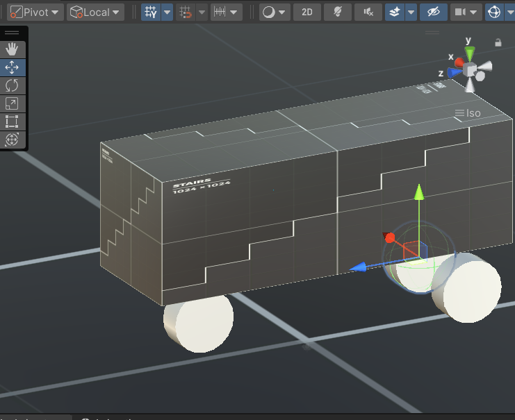515x420 pixels.
Task: Open the Local handle rotation dropdown
Action: (x=95, y=12)
